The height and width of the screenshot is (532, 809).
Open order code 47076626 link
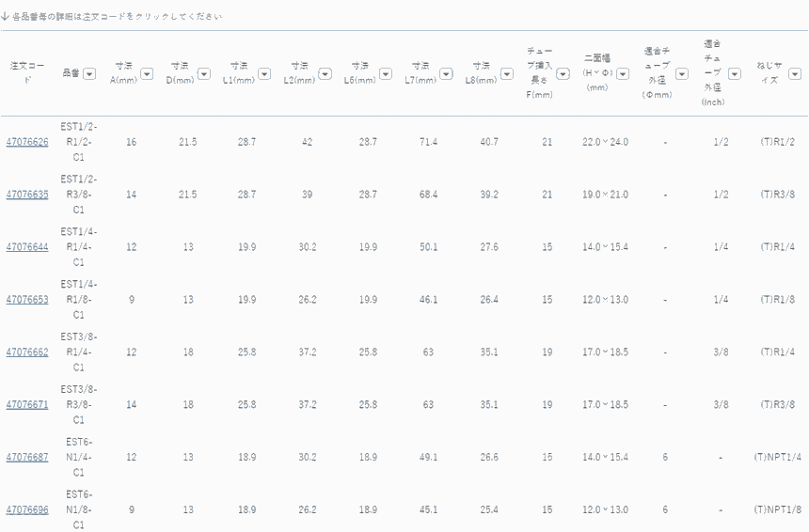(27, 142)
